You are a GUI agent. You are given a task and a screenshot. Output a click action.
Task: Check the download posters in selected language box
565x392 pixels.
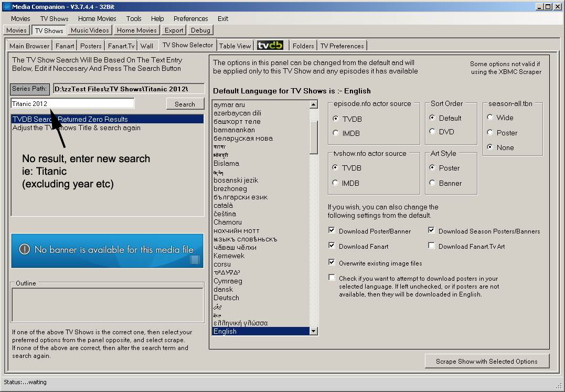pos(332,278)
